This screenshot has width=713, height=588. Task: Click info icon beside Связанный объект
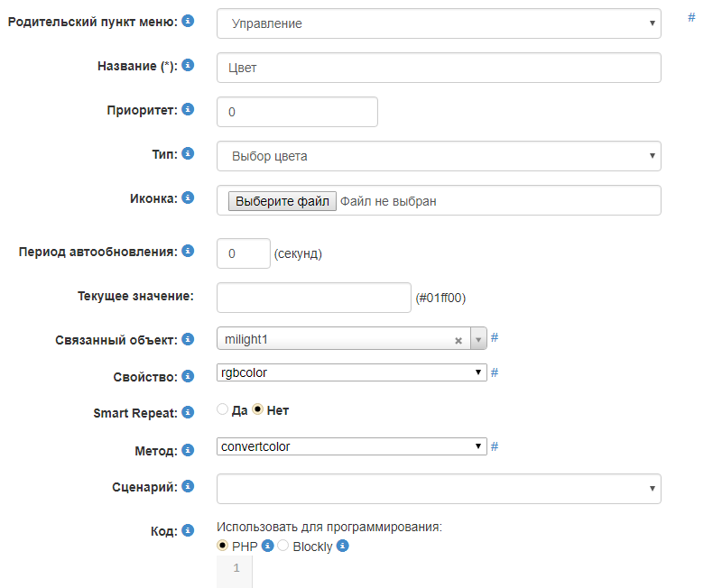pyautogui.click(x=188, y=339)
